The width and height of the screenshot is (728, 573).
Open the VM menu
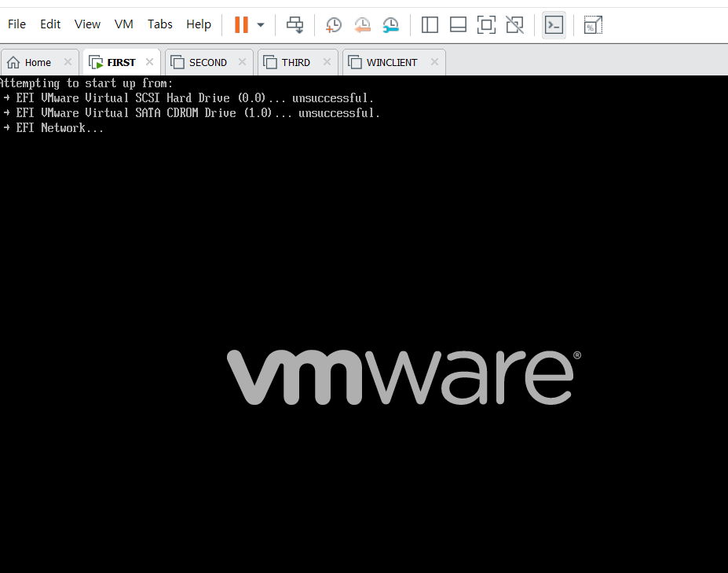coord(123,24)
